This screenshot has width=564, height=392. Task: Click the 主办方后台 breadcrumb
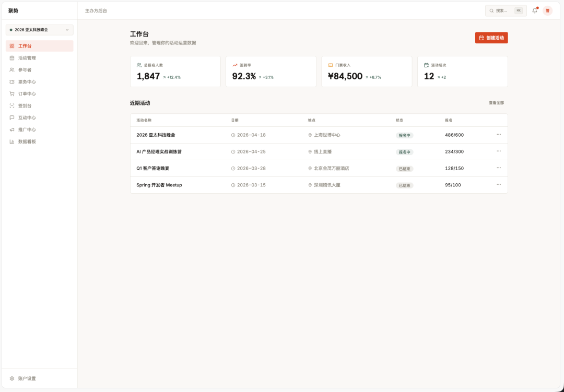[x=96, y=11]
